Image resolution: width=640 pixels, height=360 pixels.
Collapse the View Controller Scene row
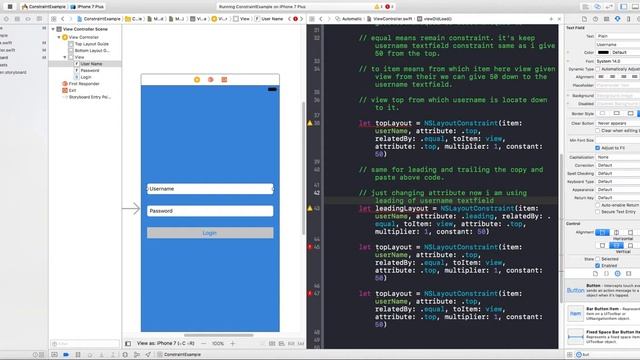coord(53,29)
